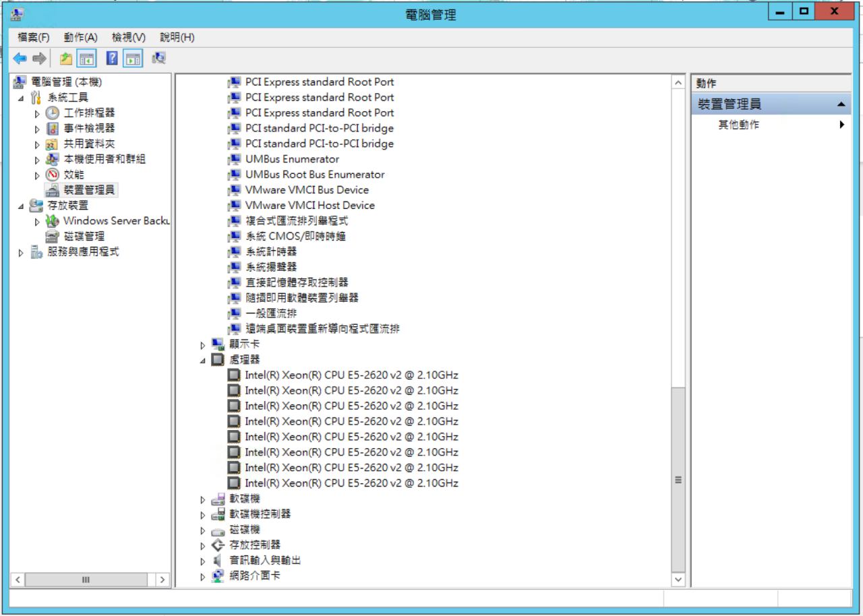
Task: Select the VMware VMCI Host Device entry
Action: coord(310,206)
